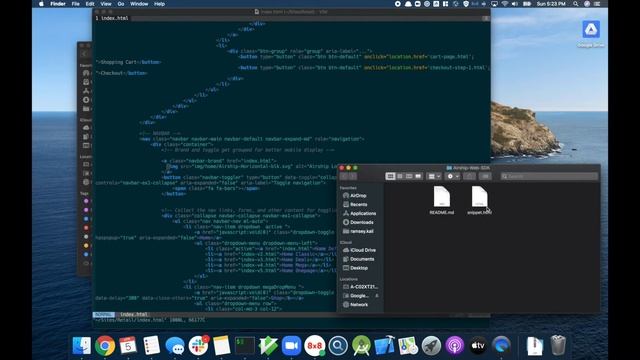This screenshot has width=640, height=360.
Task: Switch Finder window to column view
Action: click(x=409, y=176)
